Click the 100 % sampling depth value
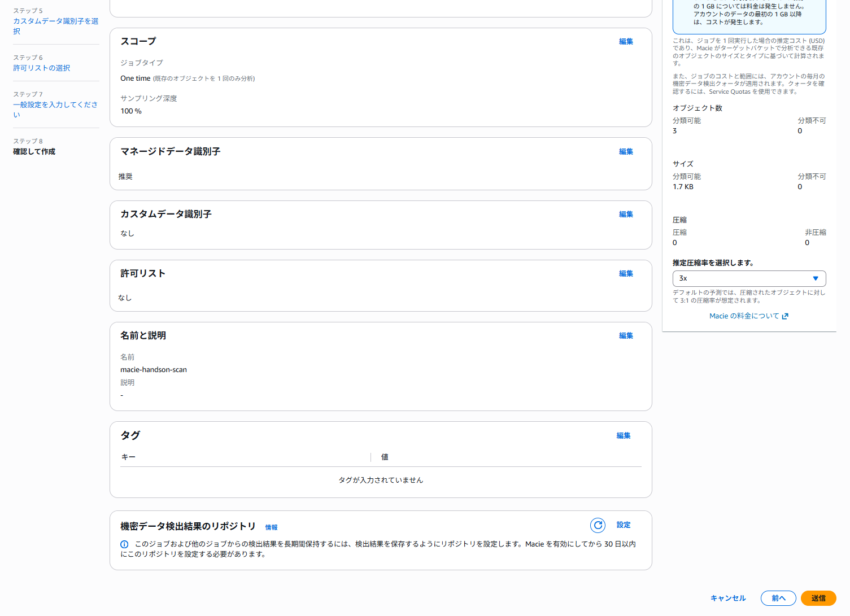850x616 pixels. click(131, 111)
